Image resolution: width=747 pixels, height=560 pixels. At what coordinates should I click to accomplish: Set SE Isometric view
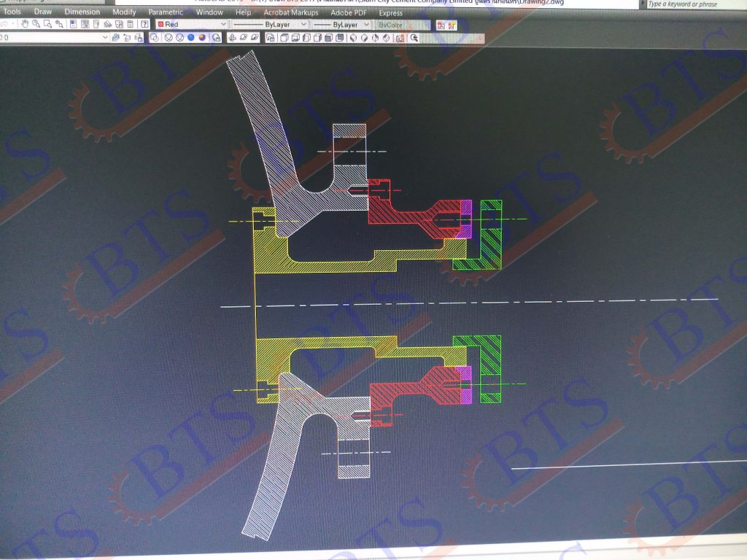365,38
